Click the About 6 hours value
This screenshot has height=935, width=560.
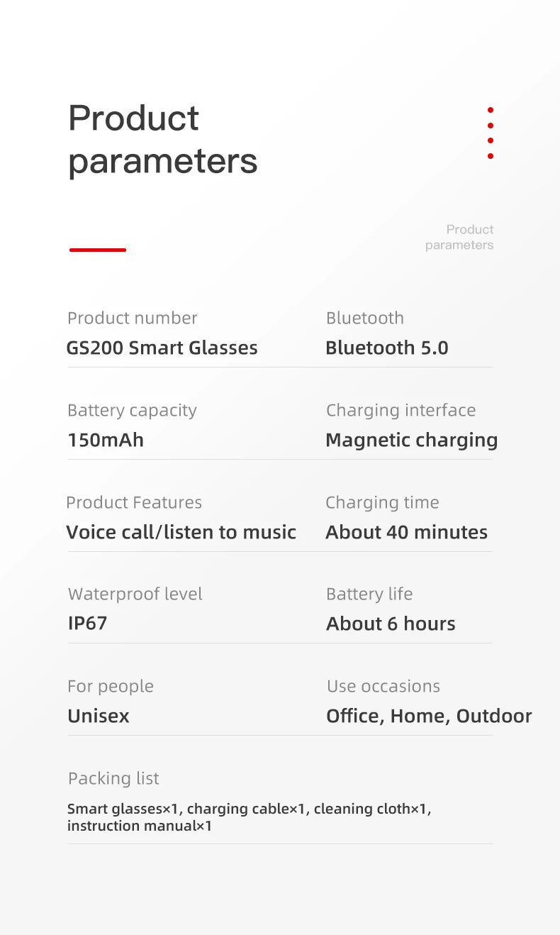(391, 624)
